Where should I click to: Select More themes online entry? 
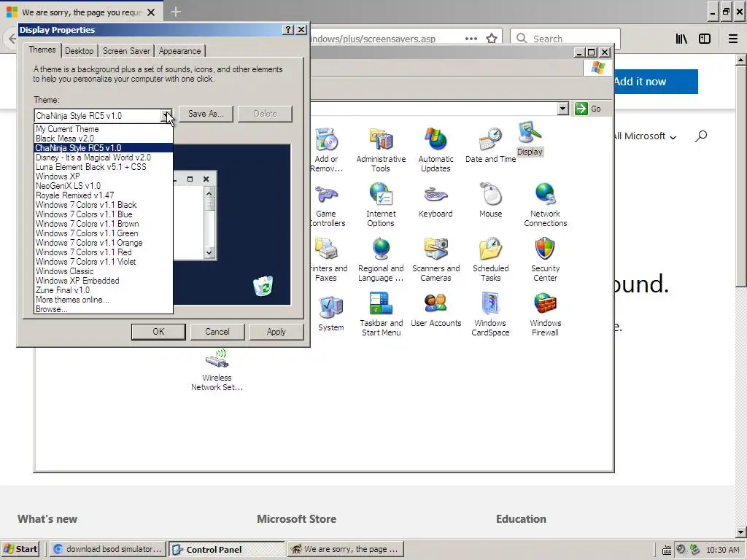[x=104, y=300]
